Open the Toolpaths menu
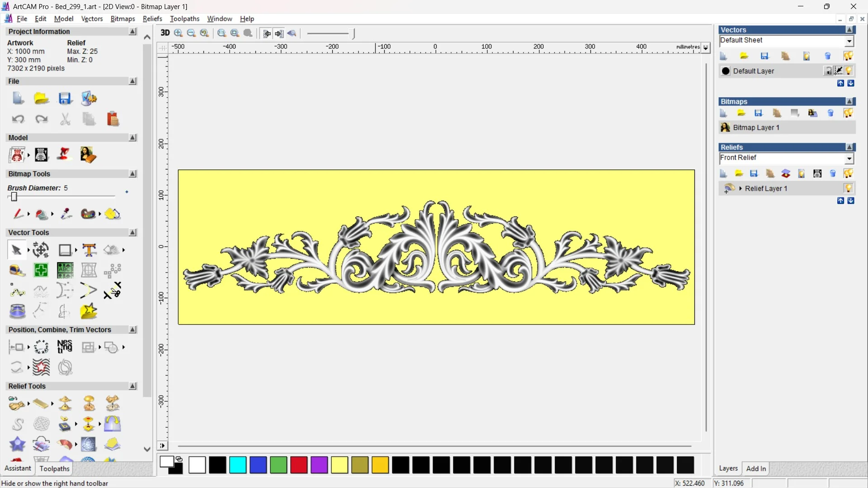 pyautogui.click(x=184, y=19)
